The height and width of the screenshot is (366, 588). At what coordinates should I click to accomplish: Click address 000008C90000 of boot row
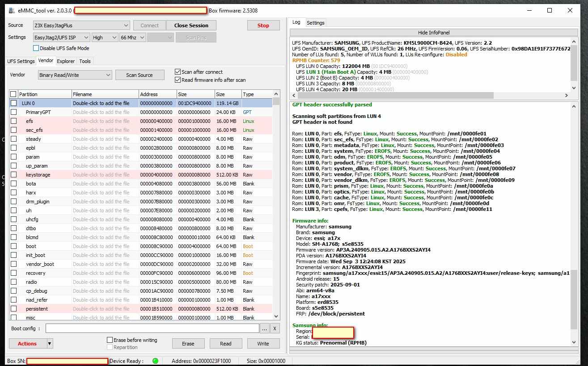(x=156, y=246)
